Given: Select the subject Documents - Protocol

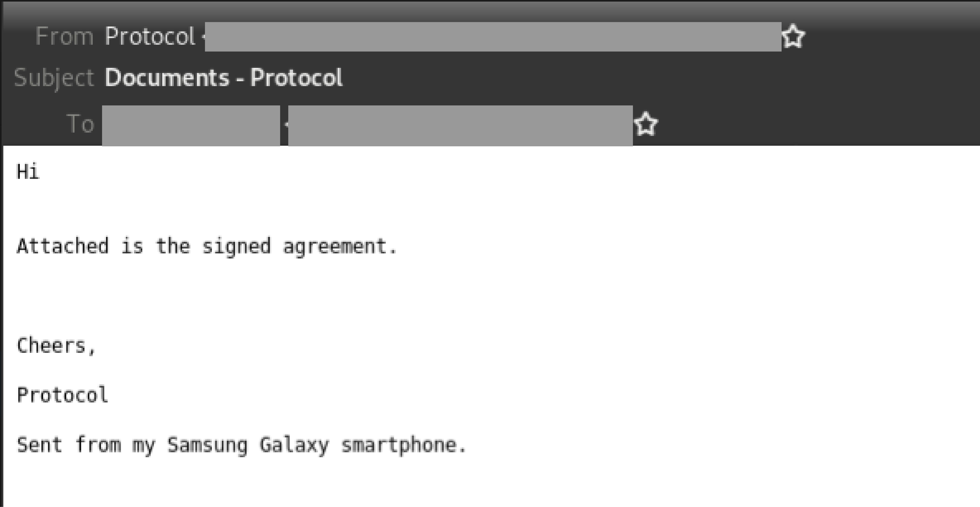Looking at the screenshot, I should [224, 78].
